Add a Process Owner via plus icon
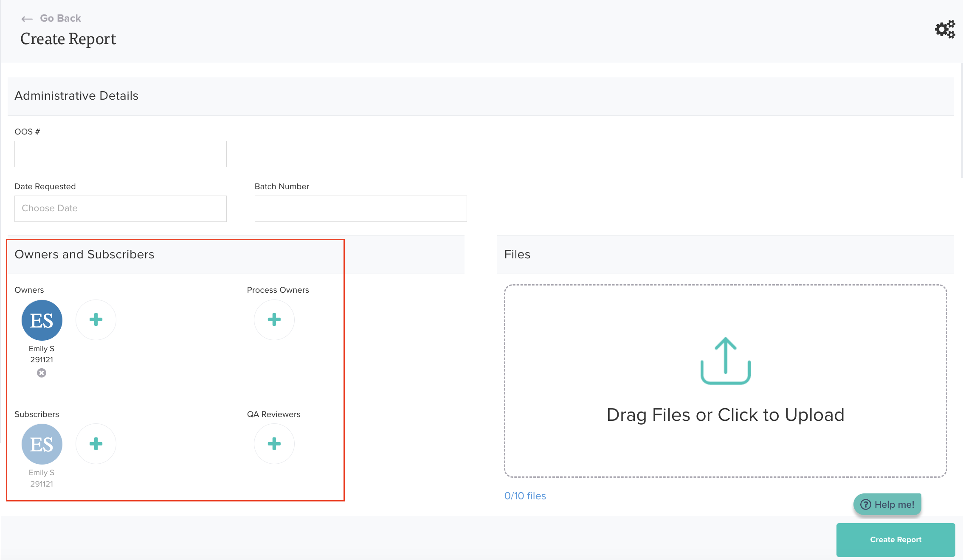The image size is (963, 560). pyautogui.click(x=274, y=320)
